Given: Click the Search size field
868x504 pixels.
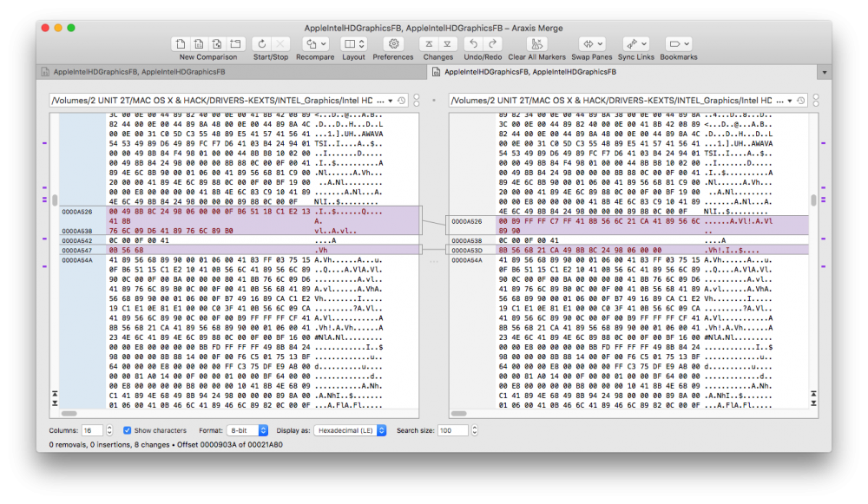Looking at the screenshot, I should point(453,430).
